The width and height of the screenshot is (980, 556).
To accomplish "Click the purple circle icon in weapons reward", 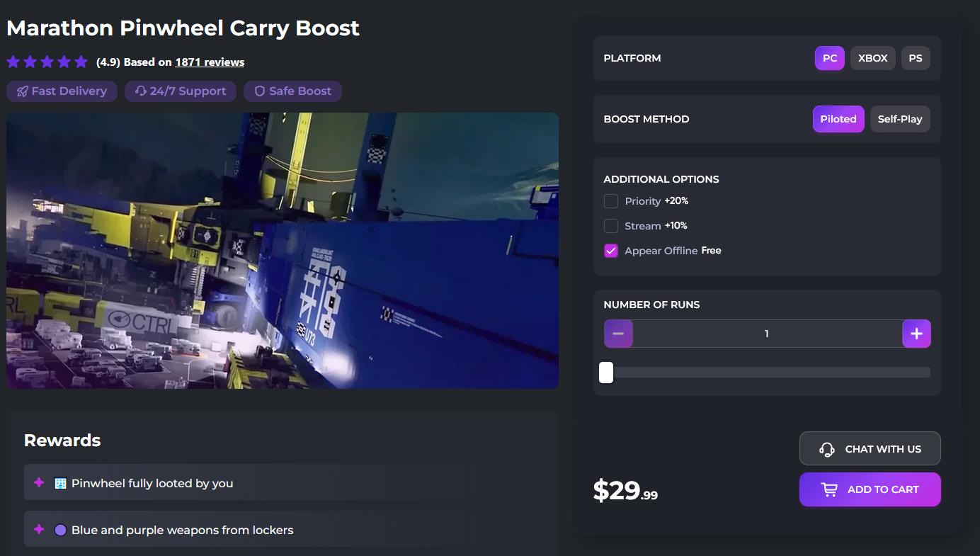I will (60, 530).
